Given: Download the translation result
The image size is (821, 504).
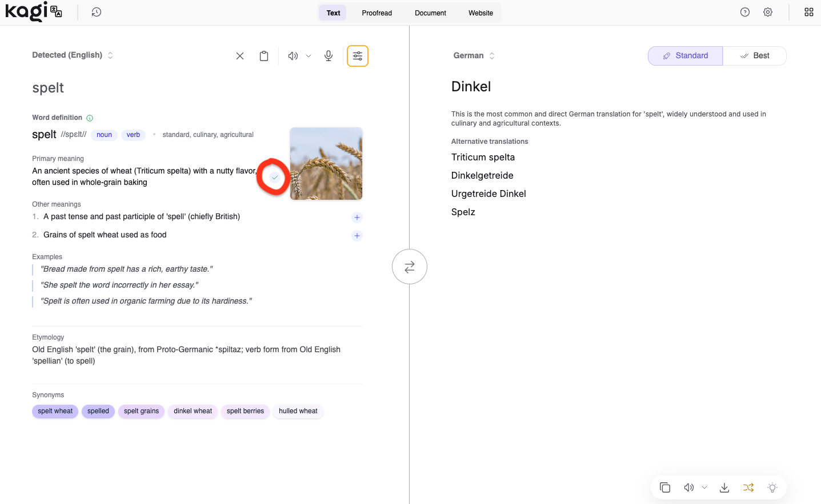Looking at the screenshot, I should click(724, 487).
